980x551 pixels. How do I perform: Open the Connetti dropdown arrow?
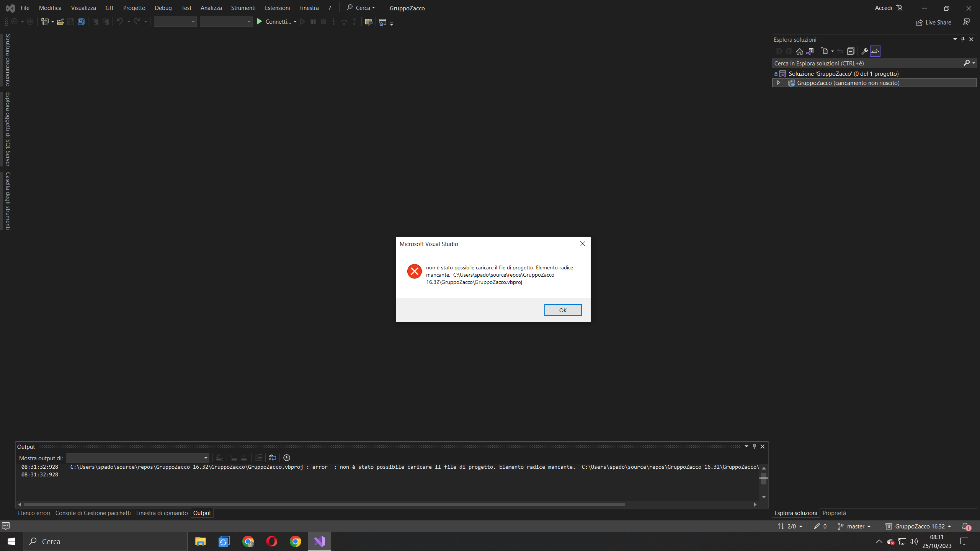coord(295,22)
